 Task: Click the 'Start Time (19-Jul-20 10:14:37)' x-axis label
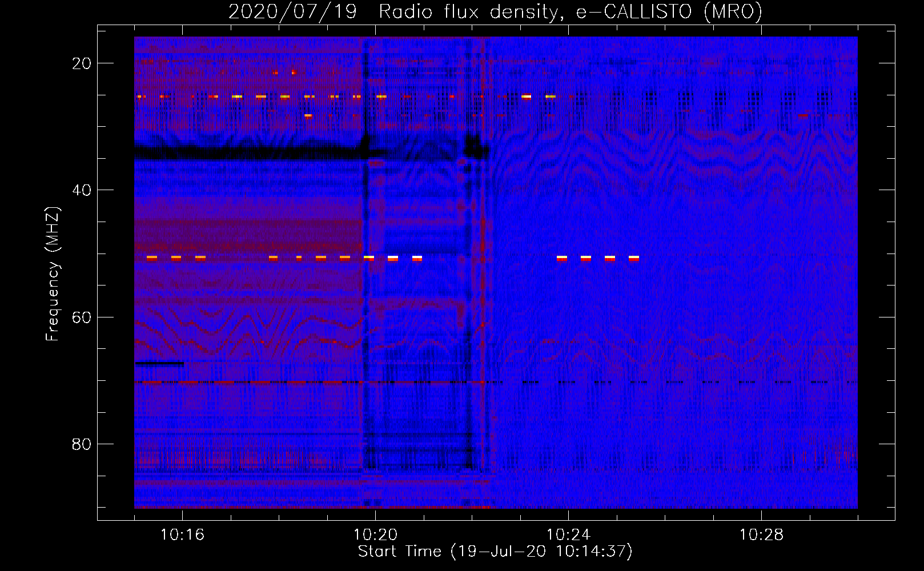coord(495,552)
